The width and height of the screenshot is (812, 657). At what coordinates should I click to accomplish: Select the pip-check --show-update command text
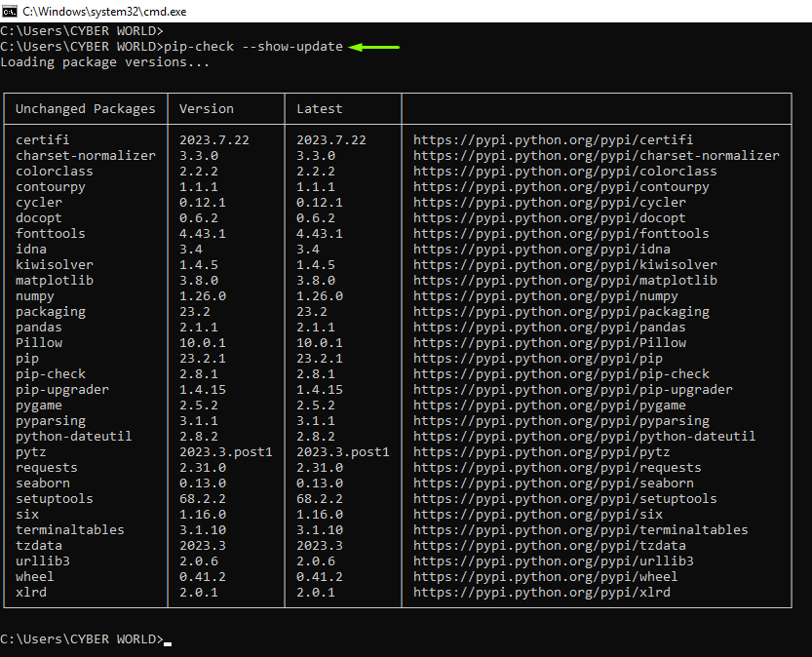[x=253, y=47]
